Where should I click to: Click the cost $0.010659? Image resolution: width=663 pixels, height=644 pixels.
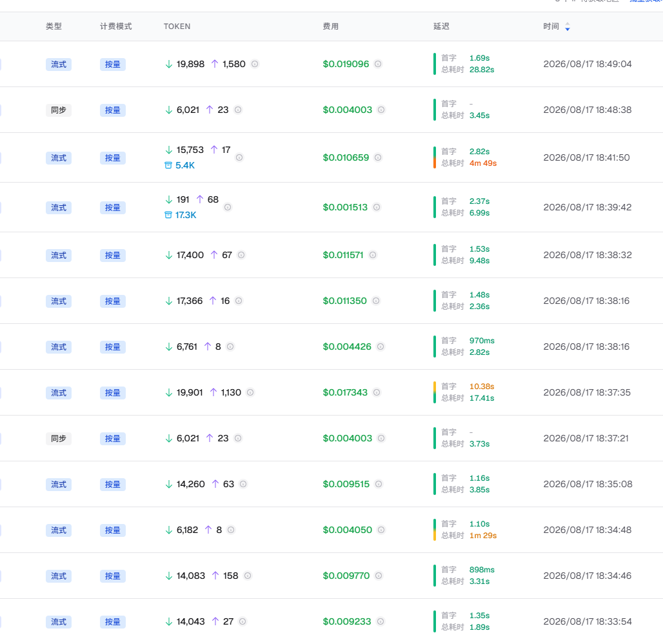pyautogui.click(x=346, y=157)
